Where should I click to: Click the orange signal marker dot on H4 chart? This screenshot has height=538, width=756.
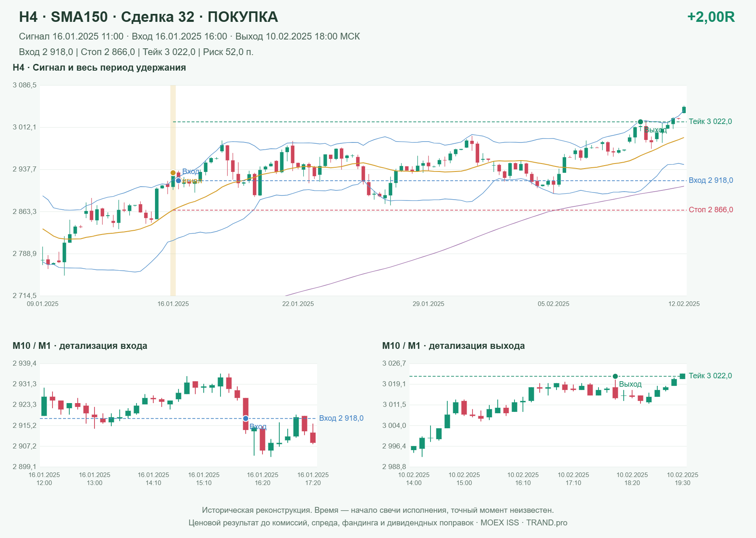(x=173, y=173)
